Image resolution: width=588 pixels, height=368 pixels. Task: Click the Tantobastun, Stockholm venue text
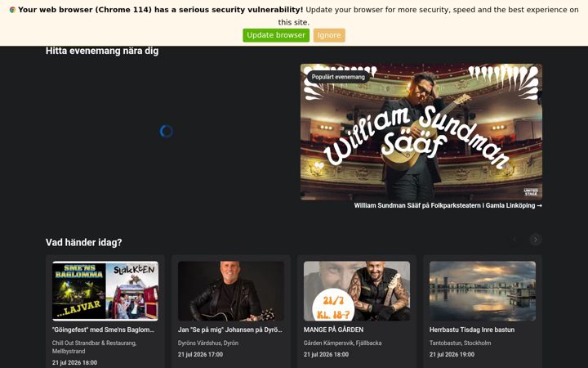point(460,343)
